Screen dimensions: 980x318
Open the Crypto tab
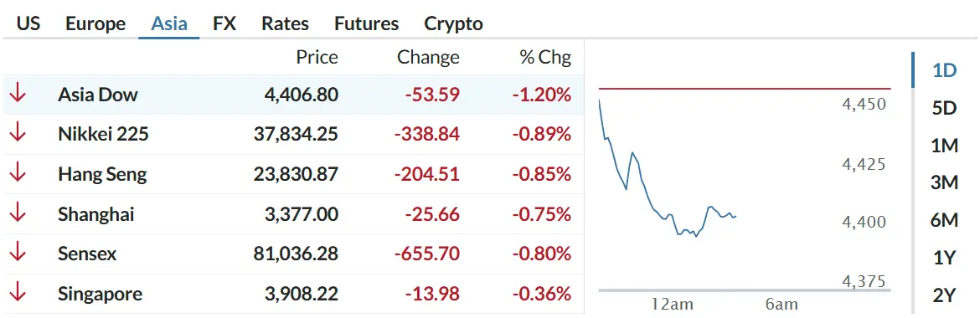454,23
